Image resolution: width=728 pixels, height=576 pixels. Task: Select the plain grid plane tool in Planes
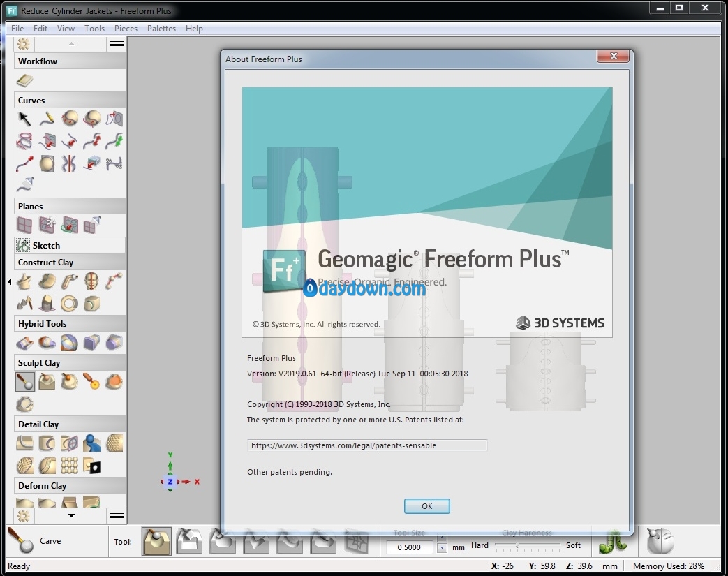24,226
